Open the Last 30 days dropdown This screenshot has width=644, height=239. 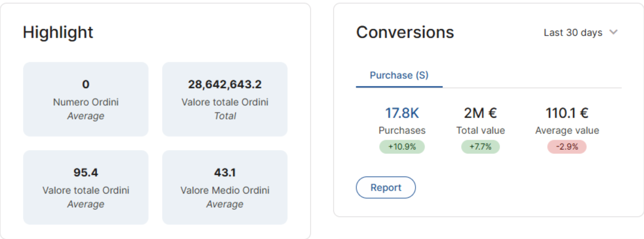click(x=580, y=32)
